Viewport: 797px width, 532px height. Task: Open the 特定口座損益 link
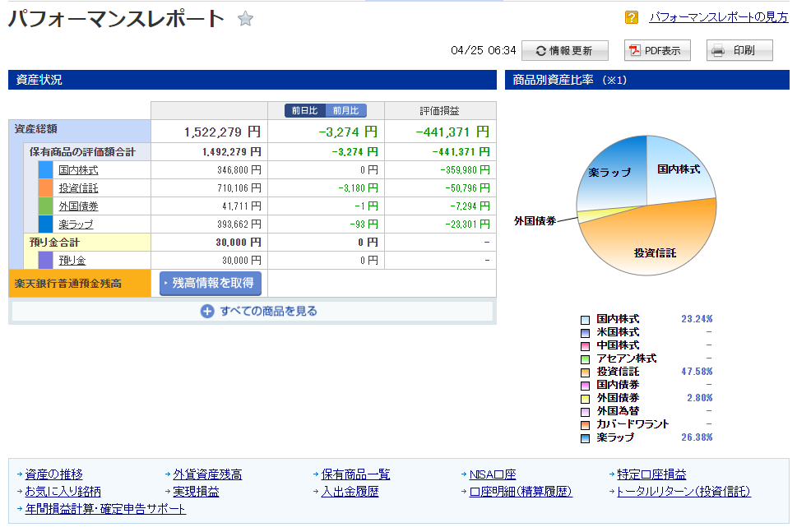pos(651,474)
